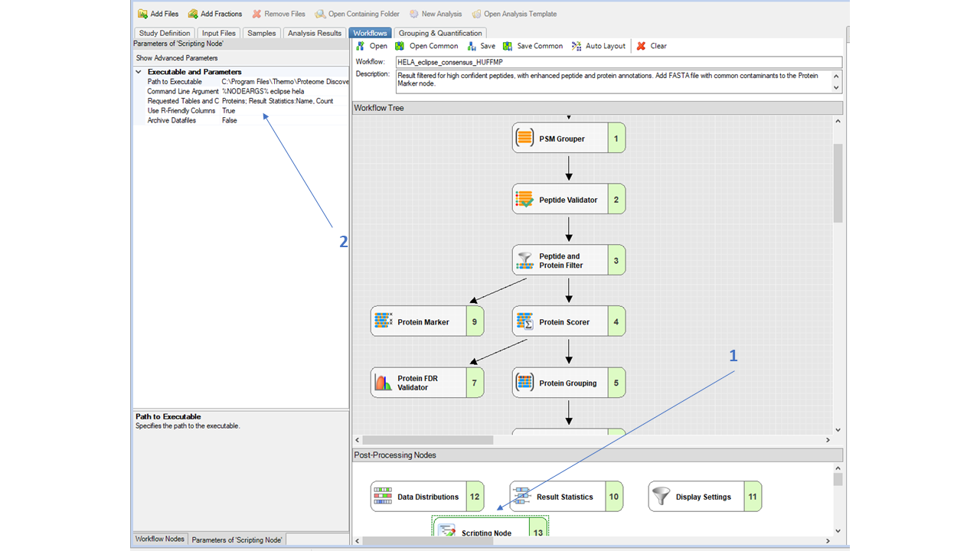Select the Protein Grouping node icon
980x551 pixels.
point(524,382)
